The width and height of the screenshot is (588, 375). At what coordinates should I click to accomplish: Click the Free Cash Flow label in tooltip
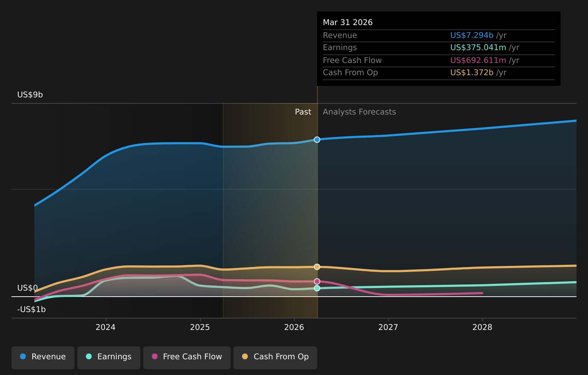tap(352, 60)
